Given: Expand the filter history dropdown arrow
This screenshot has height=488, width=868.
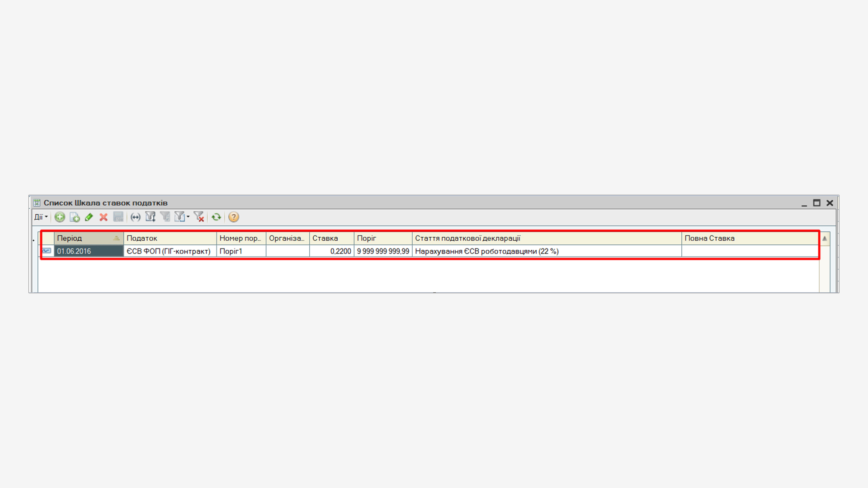Looking at the screenshot, I should (x=188, y=217).
